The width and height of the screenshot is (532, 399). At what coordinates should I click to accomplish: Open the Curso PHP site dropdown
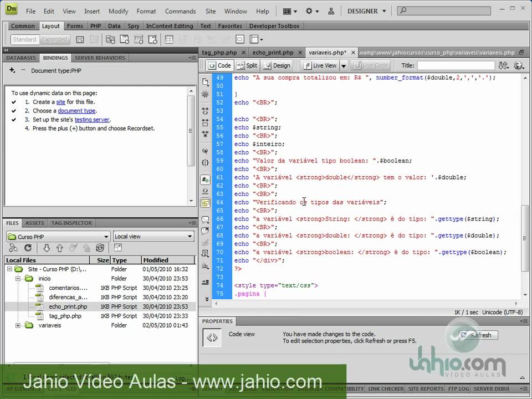(58, 237)
